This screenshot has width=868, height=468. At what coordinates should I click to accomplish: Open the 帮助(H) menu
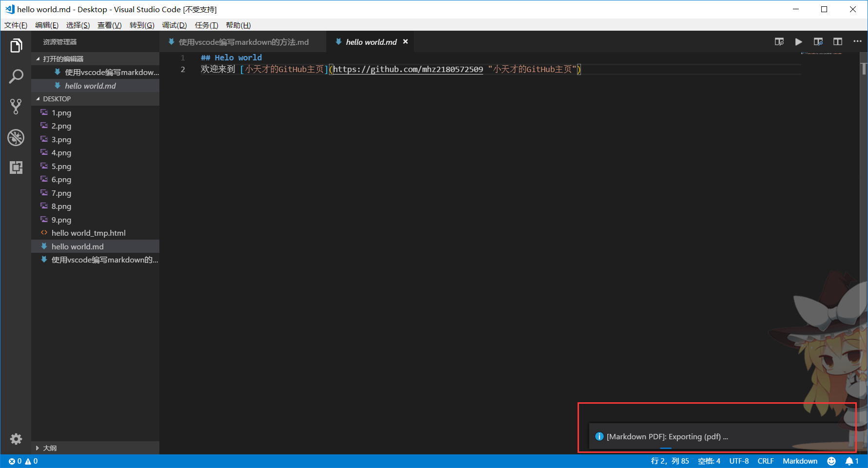[238, 25]
